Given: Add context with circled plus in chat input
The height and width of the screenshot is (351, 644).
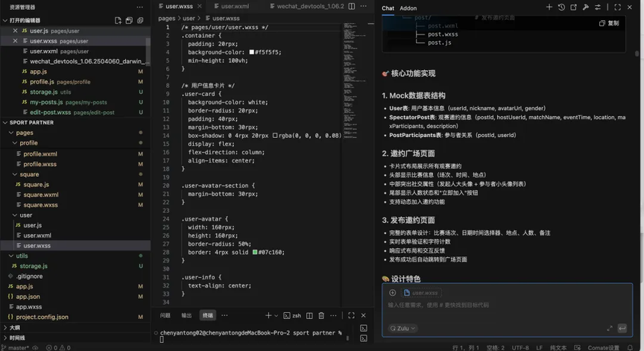Looking at the screenshot, I should [392, 293].
